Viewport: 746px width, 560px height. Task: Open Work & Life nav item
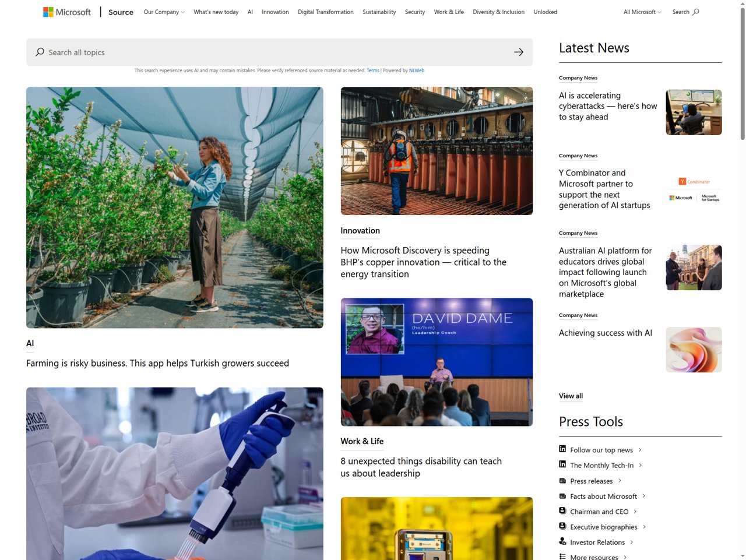coord(449,12)
